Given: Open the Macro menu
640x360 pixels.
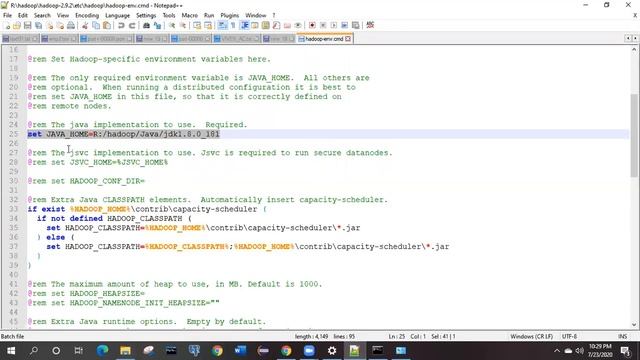Looking at the screenshot, I should pos(189,15).
